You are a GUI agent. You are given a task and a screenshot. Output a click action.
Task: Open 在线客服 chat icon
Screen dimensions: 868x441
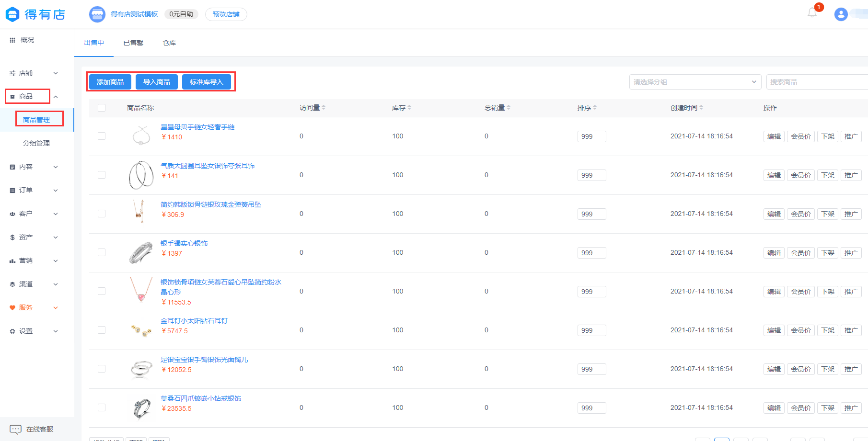(x=15, y=429)
